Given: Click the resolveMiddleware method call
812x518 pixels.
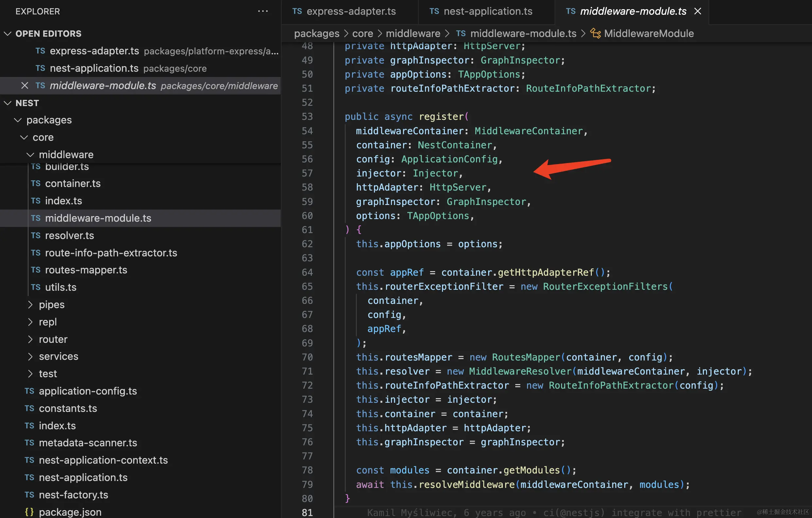Looking at the screenshot, I should click(x=467, y=485).
